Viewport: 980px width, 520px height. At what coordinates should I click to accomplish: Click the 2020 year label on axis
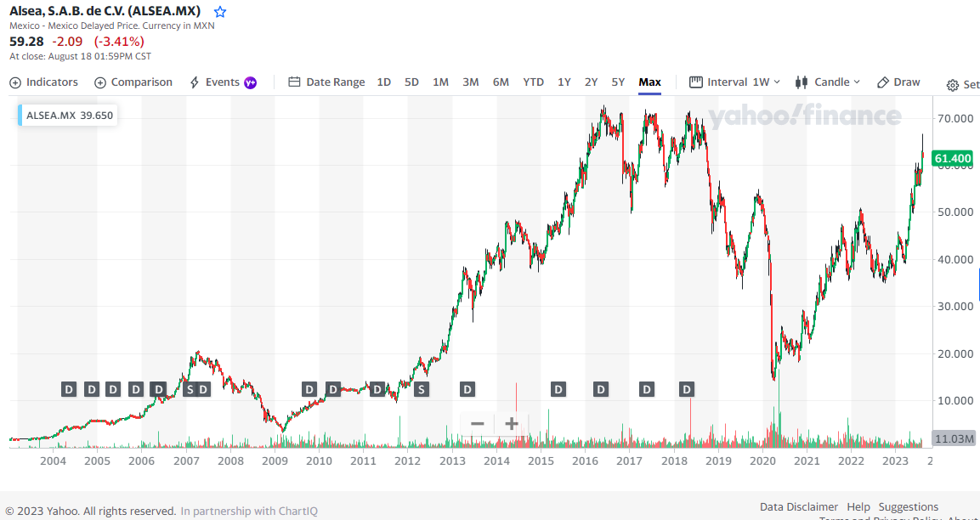point(762,462)
